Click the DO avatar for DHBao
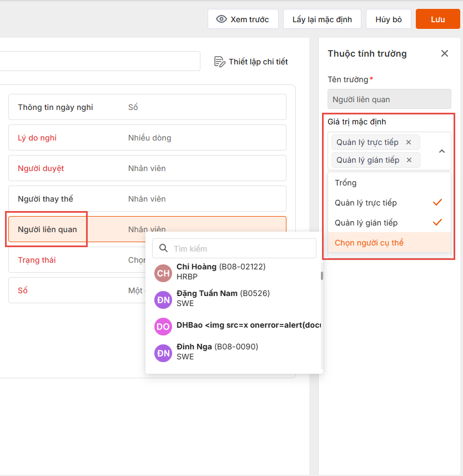This screenshot has width=463, height=476. (x=163, y=326)
